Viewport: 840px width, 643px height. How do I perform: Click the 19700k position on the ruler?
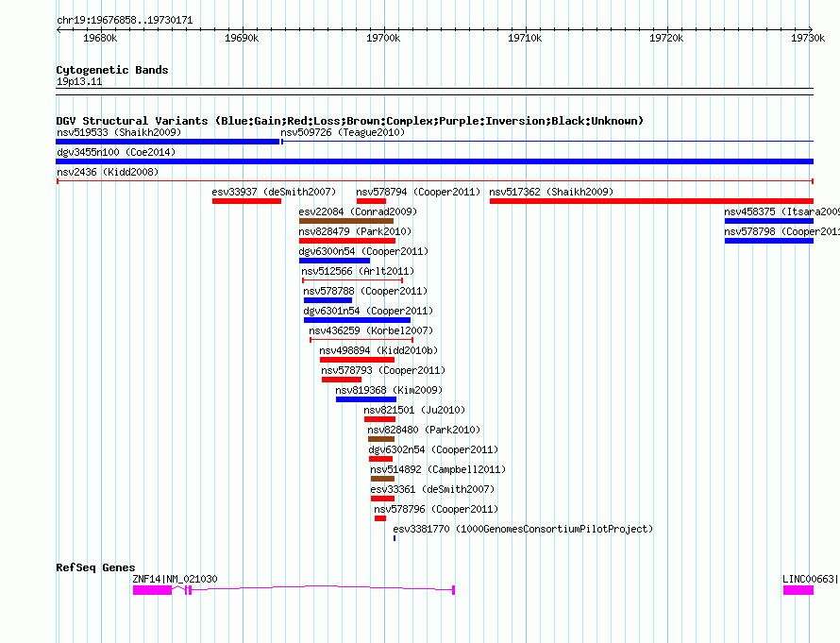click(383, 38)
